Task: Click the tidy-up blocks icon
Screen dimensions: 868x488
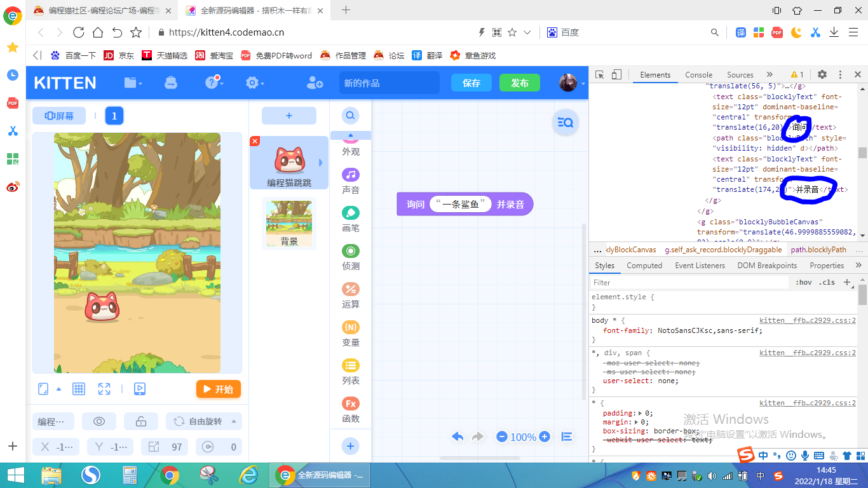Action: coord(567,437)
